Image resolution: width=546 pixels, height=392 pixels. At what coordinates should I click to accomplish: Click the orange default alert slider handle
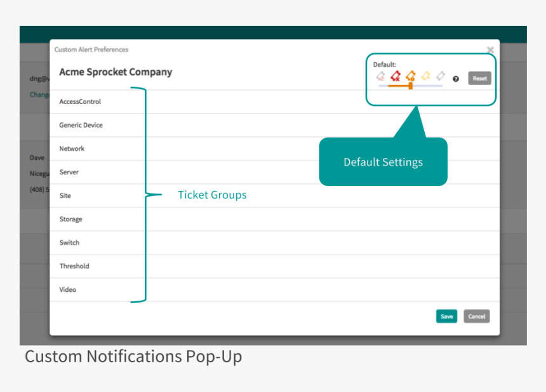[411, 86]
